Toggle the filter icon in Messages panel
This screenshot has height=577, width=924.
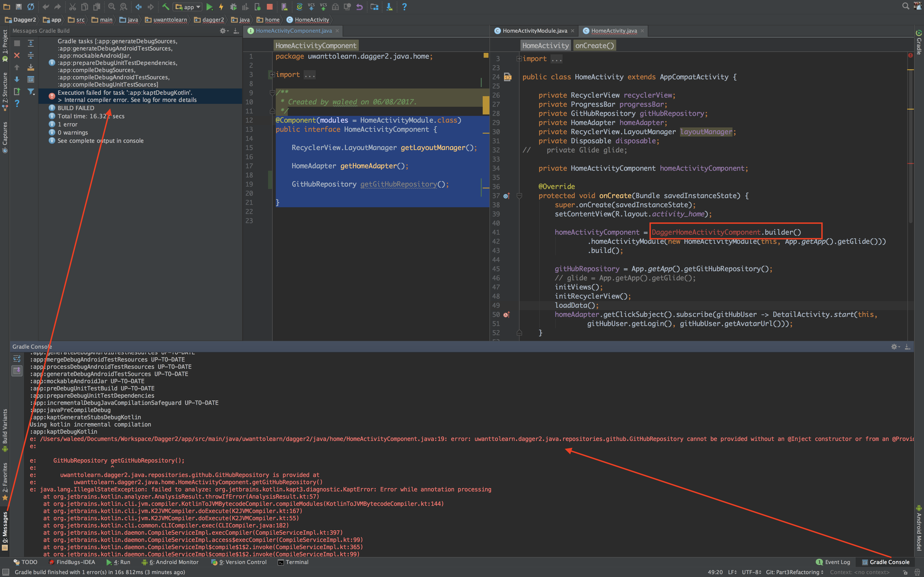(31, 92)
